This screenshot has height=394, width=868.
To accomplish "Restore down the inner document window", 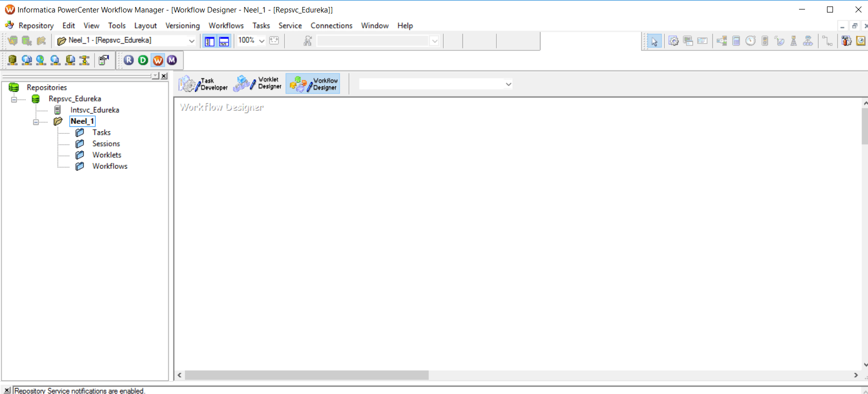I will tap(854, 25).
